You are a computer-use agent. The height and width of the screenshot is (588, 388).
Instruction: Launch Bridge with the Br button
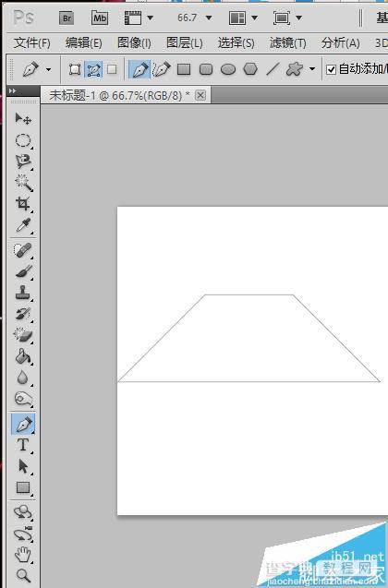pos(67,18)
